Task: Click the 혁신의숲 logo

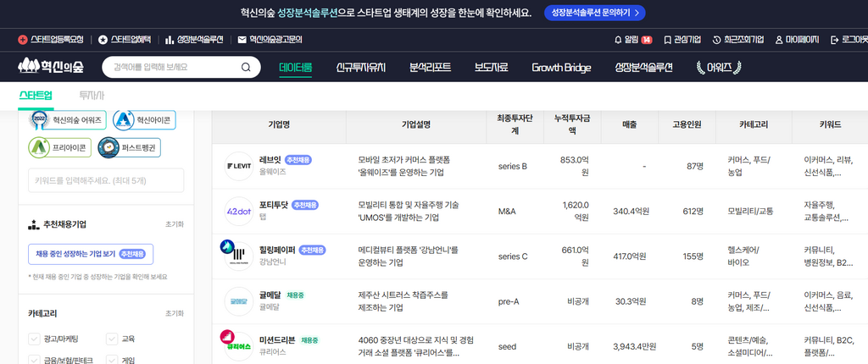Action: (x=50, y=67)
